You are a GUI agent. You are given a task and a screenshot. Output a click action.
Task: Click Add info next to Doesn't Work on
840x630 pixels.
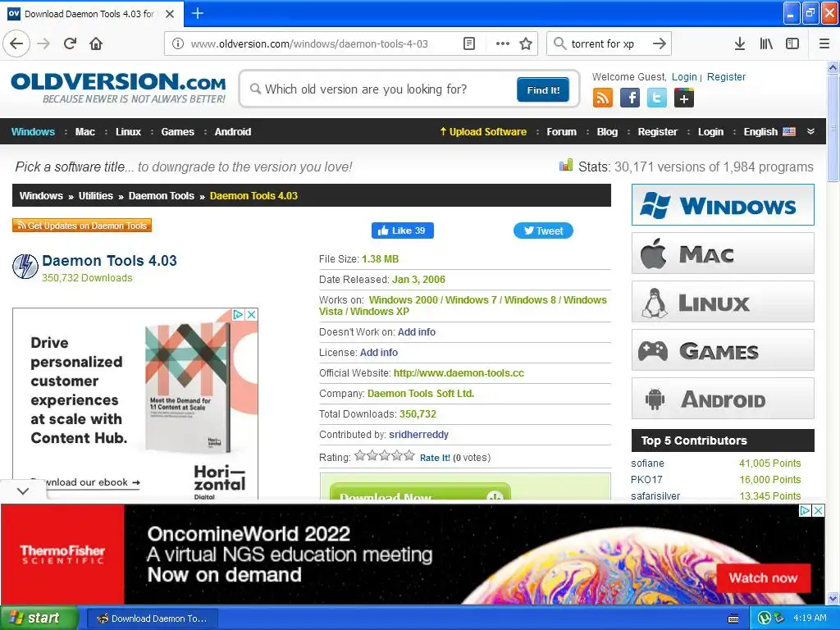[416, 332]
